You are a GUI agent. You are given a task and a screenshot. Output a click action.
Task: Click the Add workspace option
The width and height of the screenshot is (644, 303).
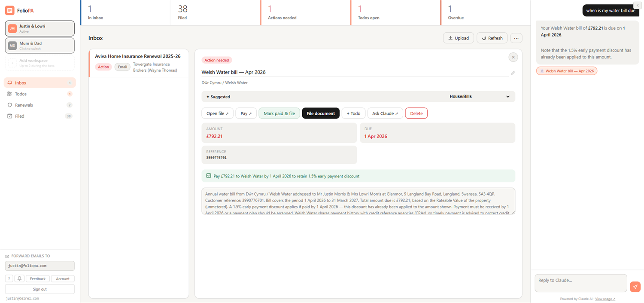point(39,63)
